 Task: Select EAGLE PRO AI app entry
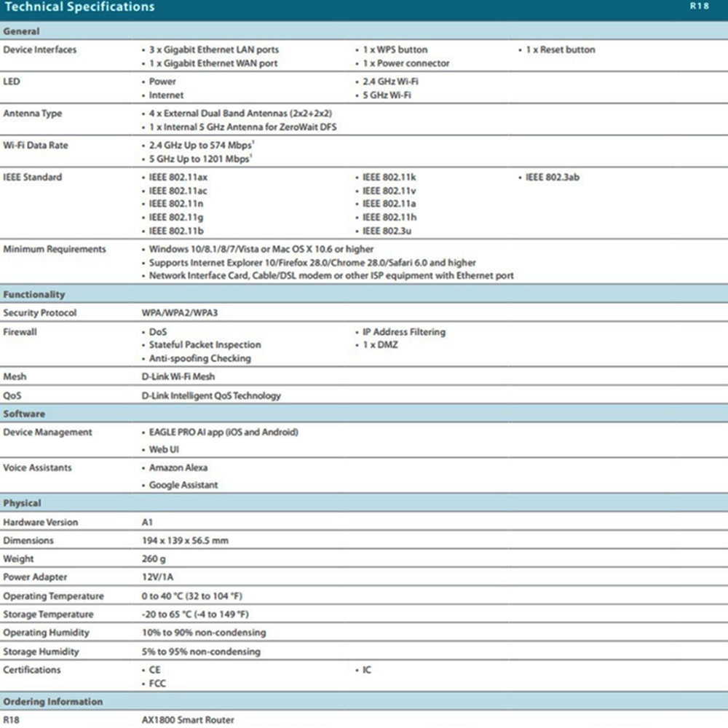(223, 432)
